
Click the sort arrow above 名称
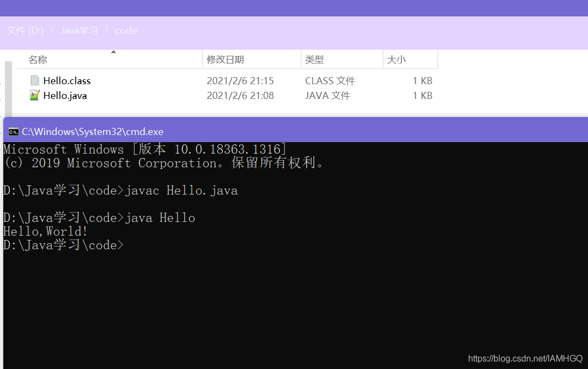[x=113, y=52]
